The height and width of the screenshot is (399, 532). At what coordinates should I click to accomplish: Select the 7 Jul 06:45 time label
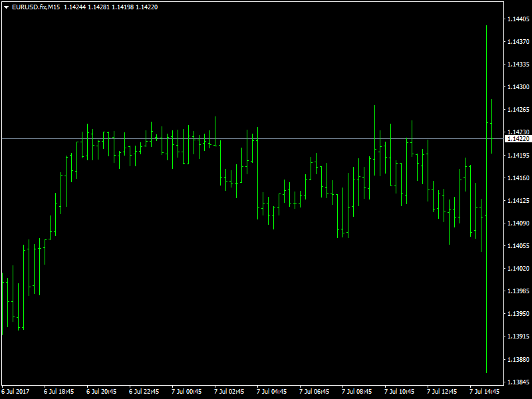(x=314, y=392)
